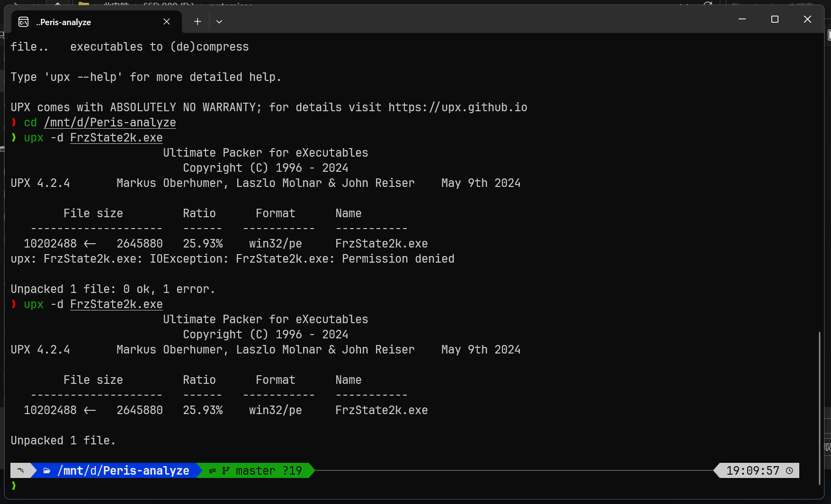Maximize the terminal window
Screen dimensions: 831x504
[775, 19]
